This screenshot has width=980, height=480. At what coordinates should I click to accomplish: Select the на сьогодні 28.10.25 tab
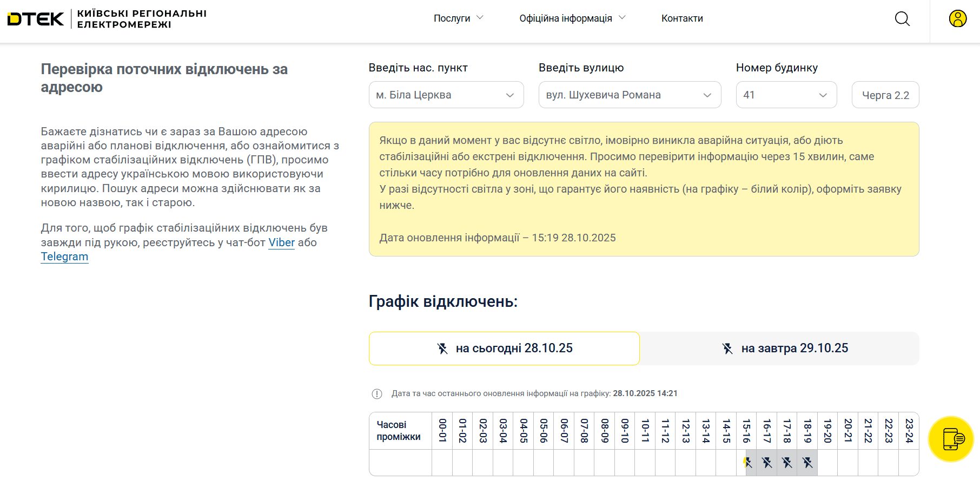click(504, 349)
